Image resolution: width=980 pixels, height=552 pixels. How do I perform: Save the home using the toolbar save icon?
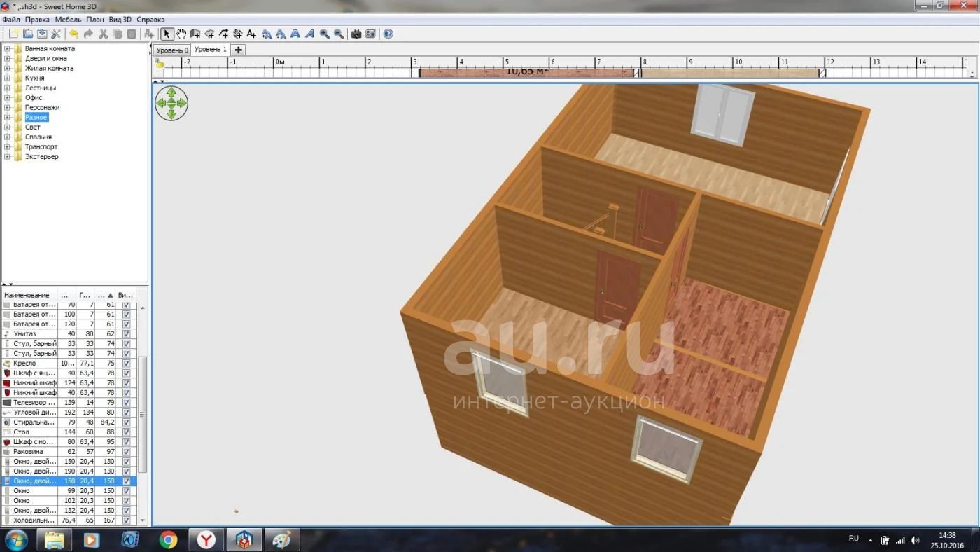pyautogui.click(x=42, y=34)
